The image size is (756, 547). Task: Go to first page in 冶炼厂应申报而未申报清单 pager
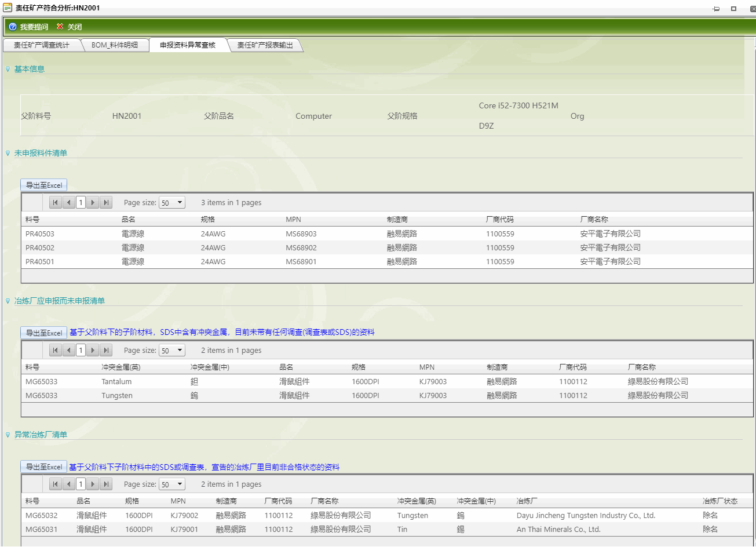pos(55,350)
